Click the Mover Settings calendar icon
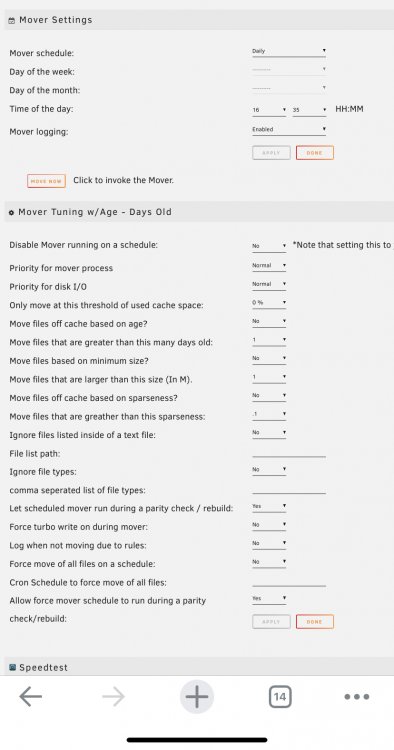394x750 pixels. [x=12, y=21]
